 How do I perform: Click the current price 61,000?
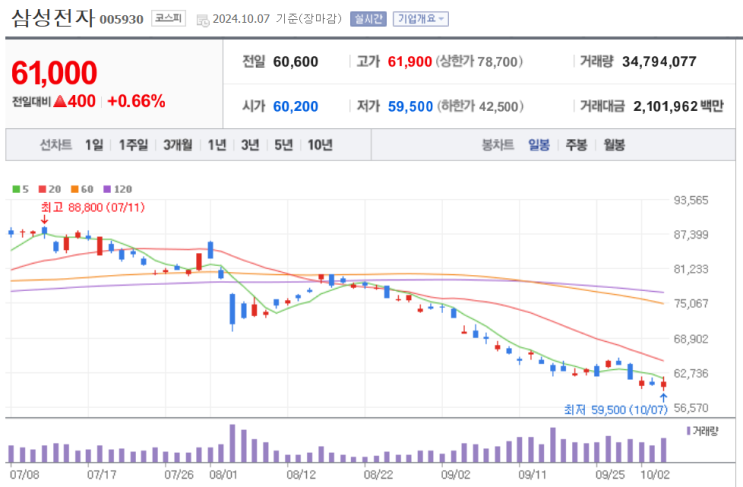tap(54, 73)
